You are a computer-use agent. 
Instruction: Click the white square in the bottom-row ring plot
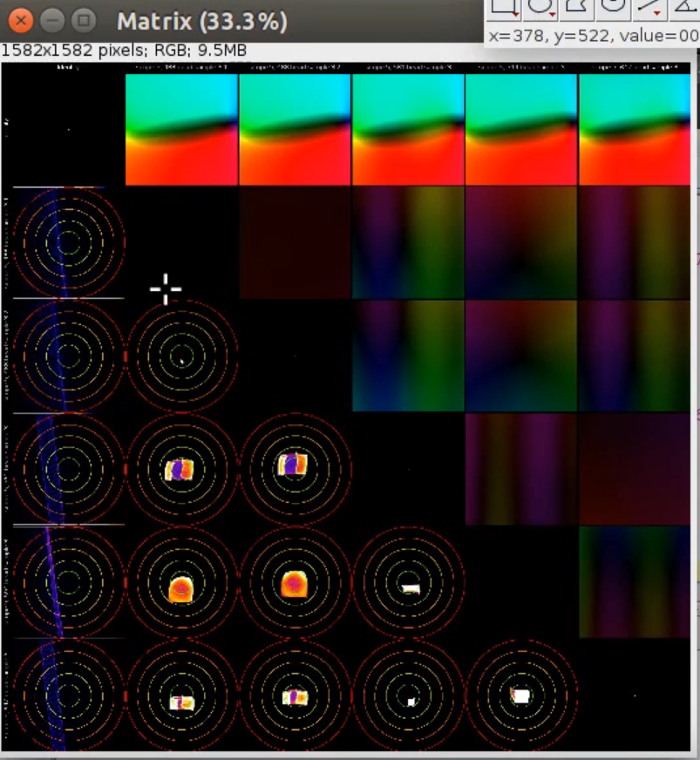pyautogui.click(x=520, y=696)
